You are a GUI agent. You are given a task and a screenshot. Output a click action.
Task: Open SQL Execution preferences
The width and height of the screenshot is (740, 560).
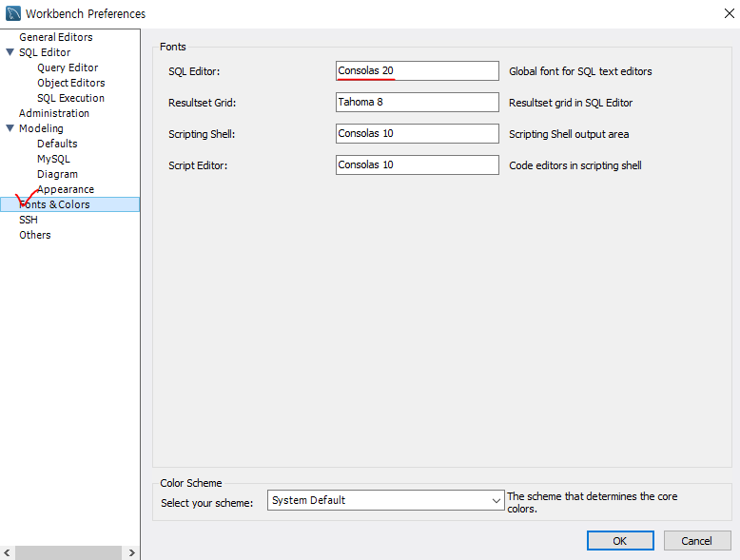tap(70, 98)
